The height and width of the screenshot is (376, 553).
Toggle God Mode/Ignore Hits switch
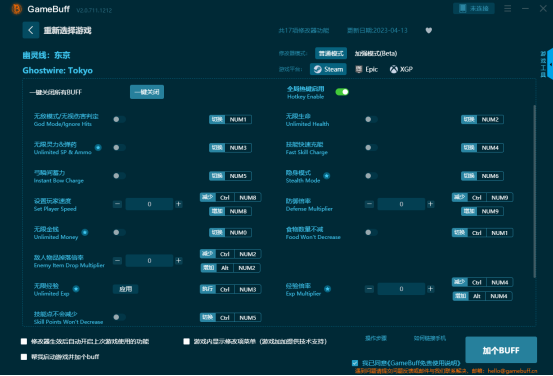point(119,119)
